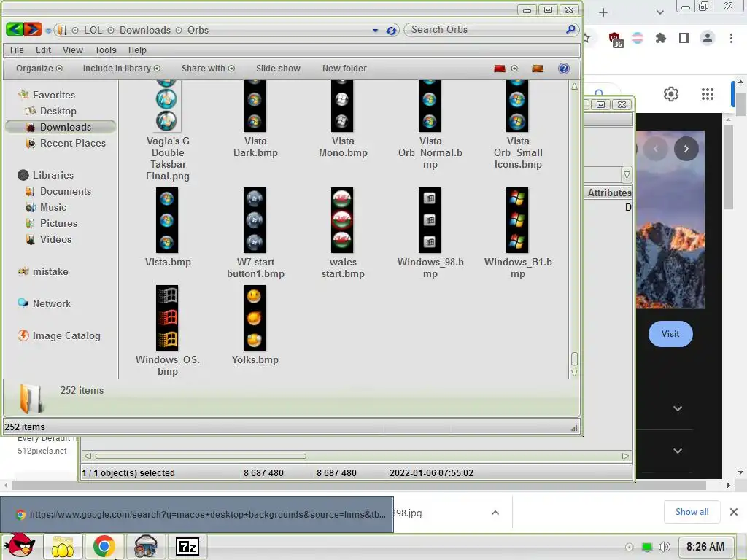Open the Vista Dark.bmp file thumbnail
747x560 pixels.
coord(255,106)
